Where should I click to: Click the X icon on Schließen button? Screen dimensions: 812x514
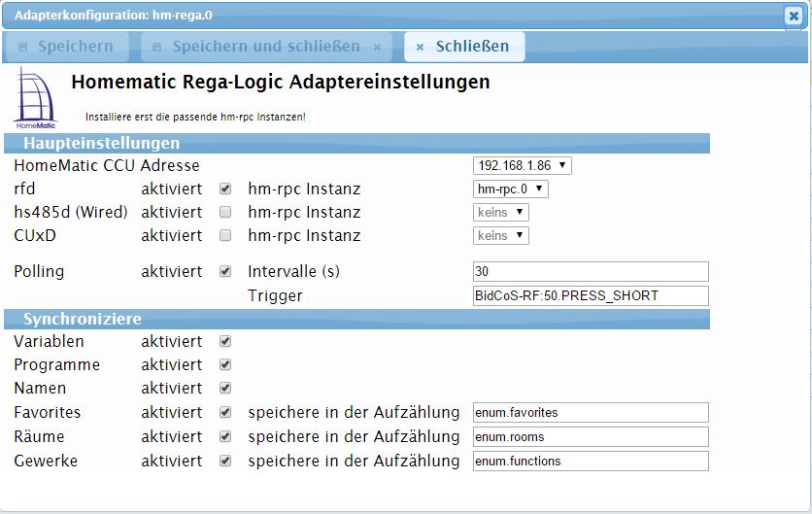click(x=420, y=47)
